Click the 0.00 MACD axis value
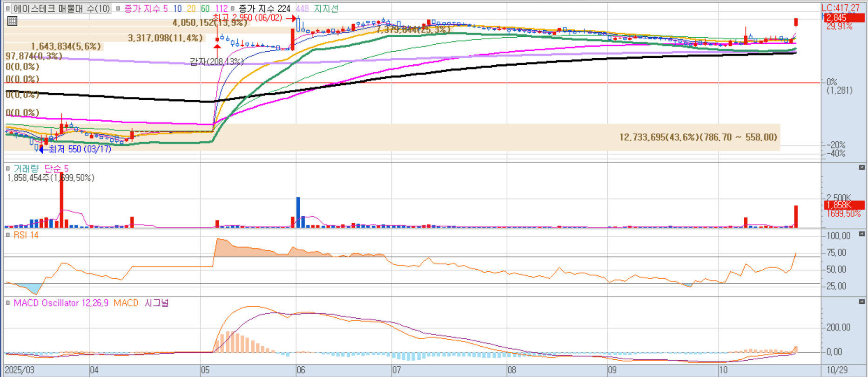 click(x=834, y=352)
